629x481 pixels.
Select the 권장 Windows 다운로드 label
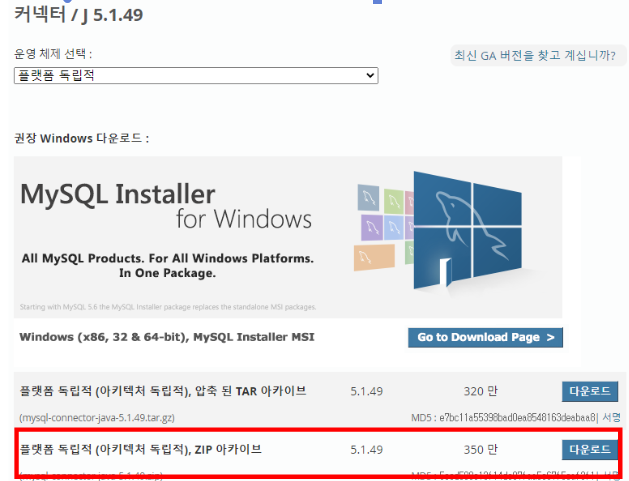click(82, 138)
